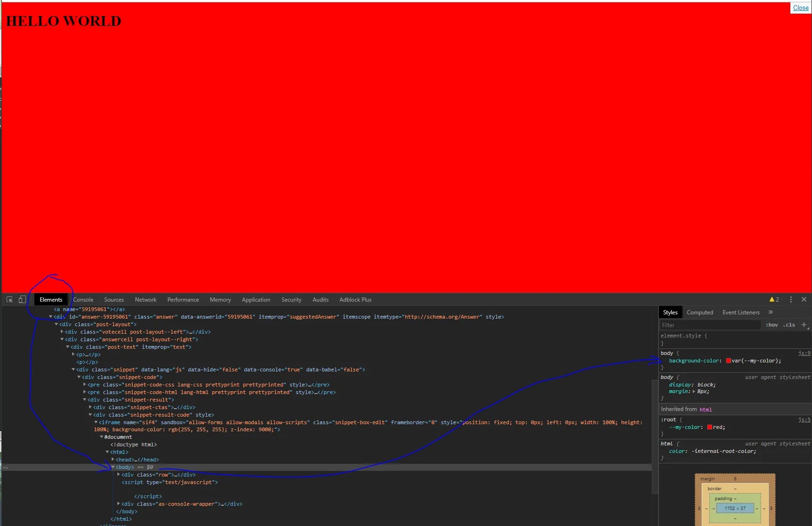This screenshot has width=812, height=526.
Task: Open the warnings count indicator
Action: point(774,299)
